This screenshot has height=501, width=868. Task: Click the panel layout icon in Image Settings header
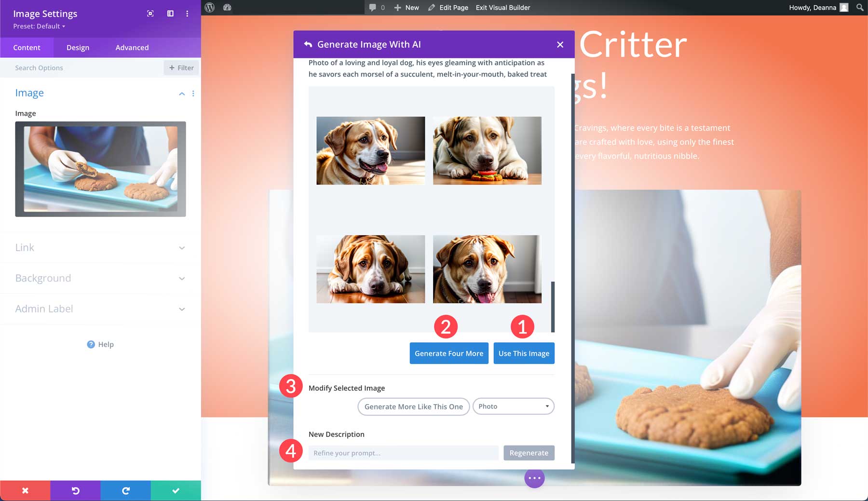(x=170, y=14)
